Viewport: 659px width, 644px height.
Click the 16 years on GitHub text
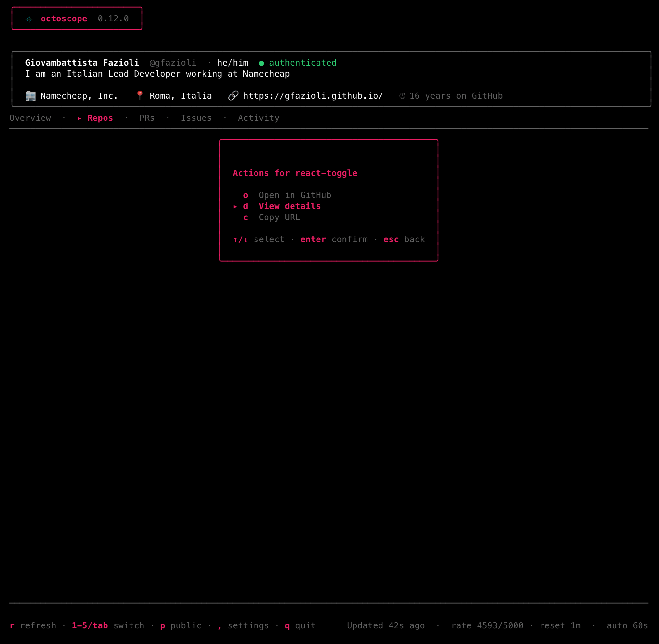456,96
